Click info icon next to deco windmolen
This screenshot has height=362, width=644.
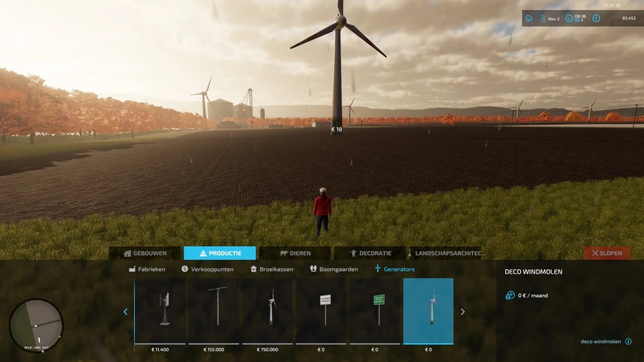[x=628, y=341]
